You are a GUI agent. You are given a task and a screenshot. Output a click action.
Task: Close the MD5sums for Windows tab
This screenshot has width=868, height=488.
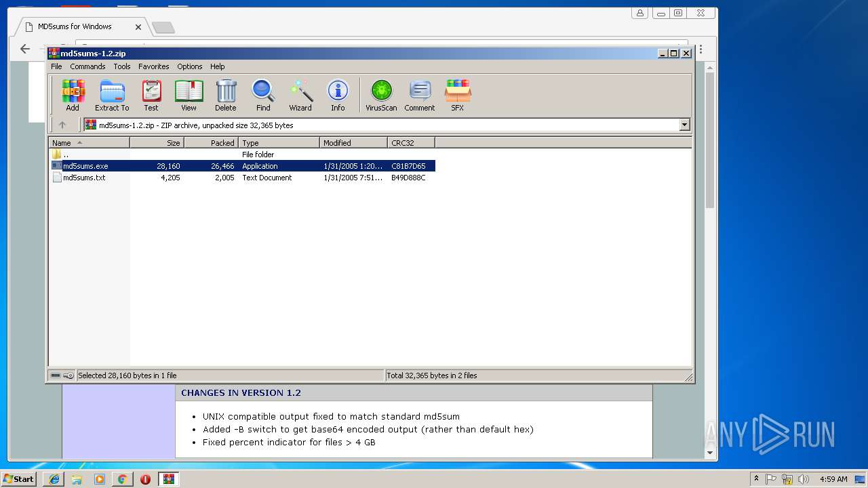(x=138, y=27)
